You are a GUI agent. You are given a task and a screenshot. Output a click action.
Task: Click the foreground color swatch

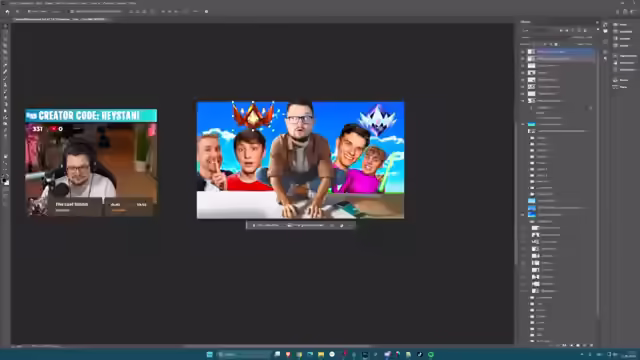point(4,180)
